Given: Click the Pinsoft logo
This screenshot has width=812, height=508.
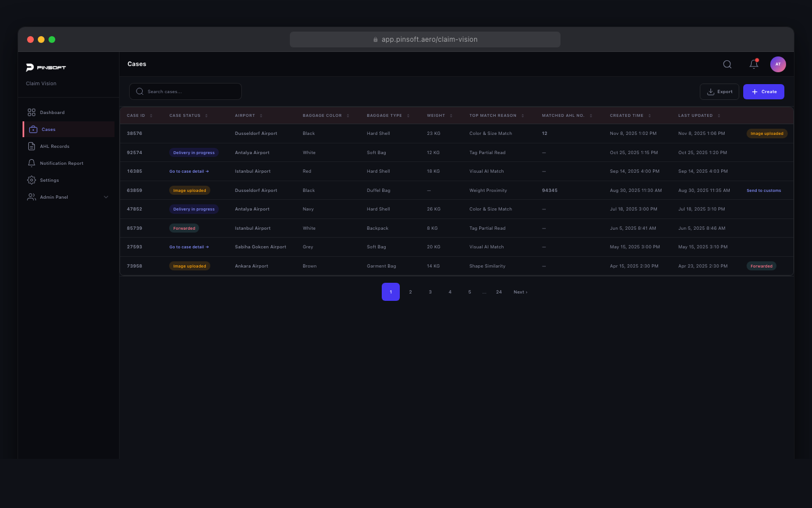Looking at the screenshot, I should [x=46, y=68].
